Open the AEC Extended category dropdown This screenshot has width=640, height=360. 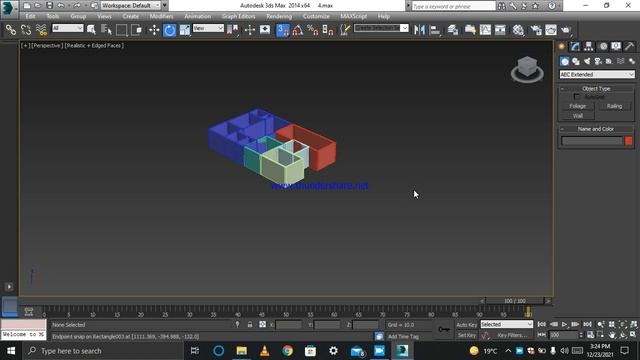coord(597,74)
